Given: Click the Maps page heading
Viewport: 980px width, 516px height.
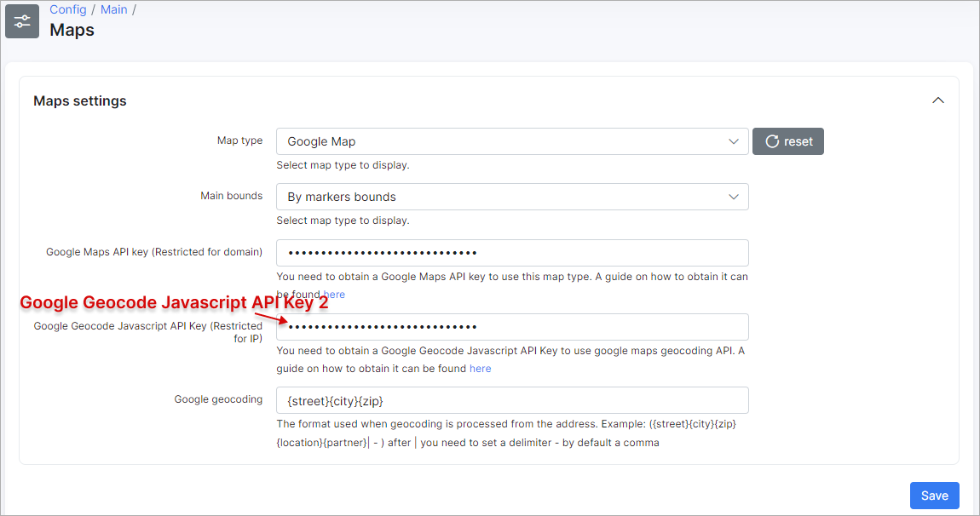Looking at the screenshot, I should pos(72,30).
